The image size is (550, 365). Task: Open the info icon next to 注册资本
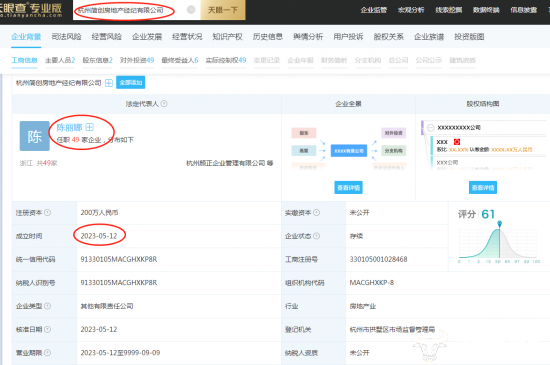[x=47, y=212]
